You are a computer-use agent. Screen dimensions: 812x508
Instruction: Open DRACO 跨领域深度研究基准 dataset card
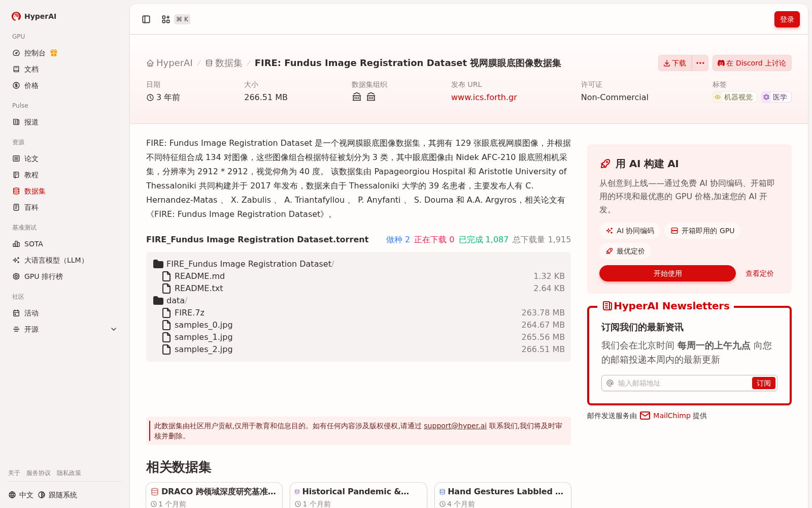point(214,495)
